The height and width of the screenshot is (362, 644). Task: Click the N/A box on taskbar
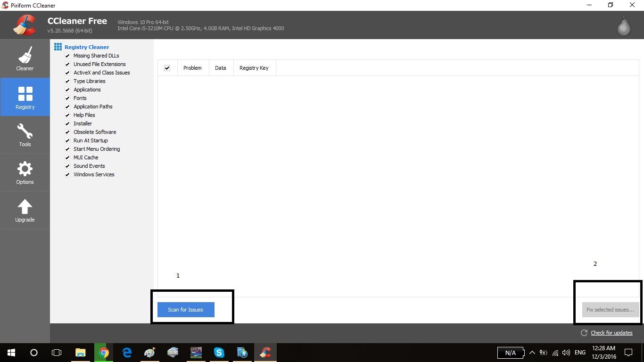click(x=511, y=353)
